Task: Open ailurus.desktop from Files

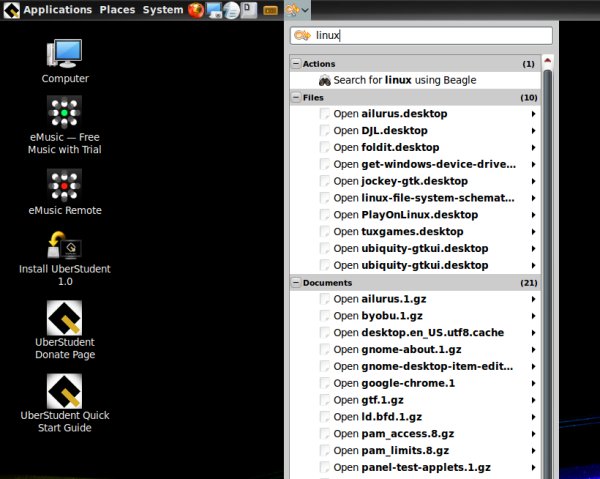Action: pyautogui.click(x=415, y=114)
